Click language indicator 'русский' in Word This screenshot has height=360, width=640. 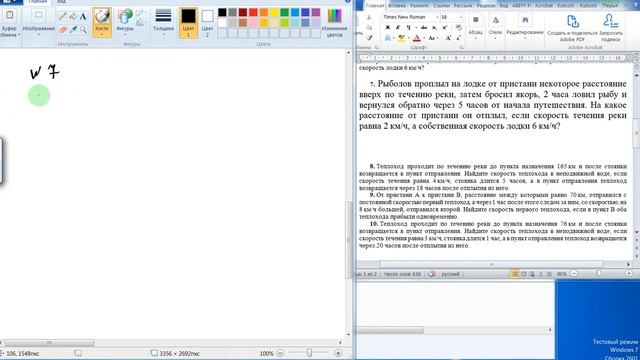point(451,274)
